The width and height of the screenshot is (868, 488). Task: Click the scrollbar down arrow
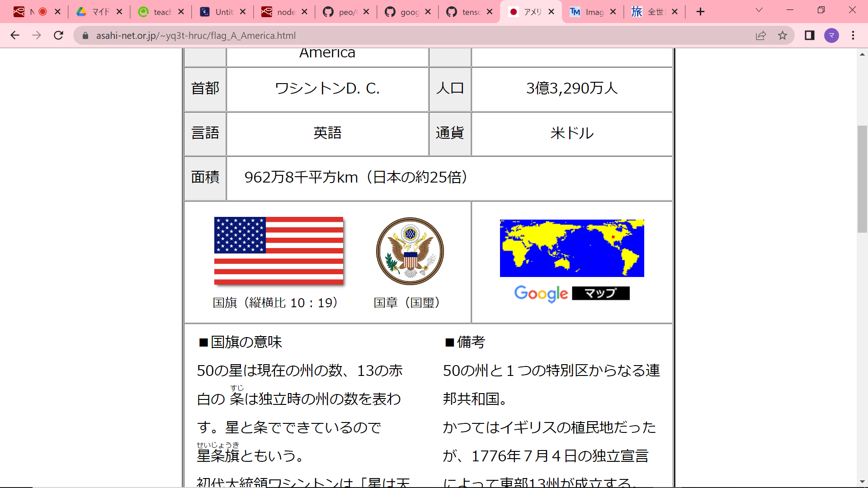[862, 482]
